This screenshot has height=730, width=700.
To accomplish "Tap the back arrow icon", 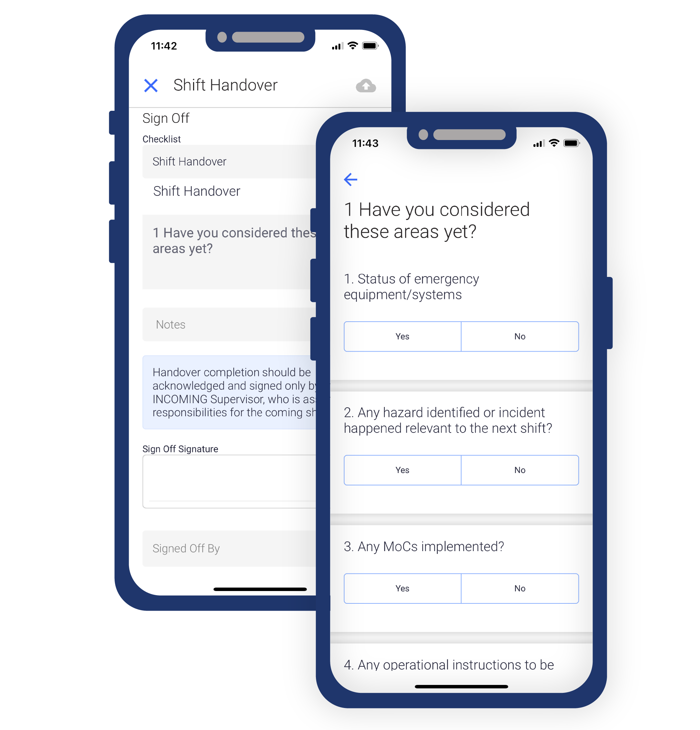I will click(349, 180).
